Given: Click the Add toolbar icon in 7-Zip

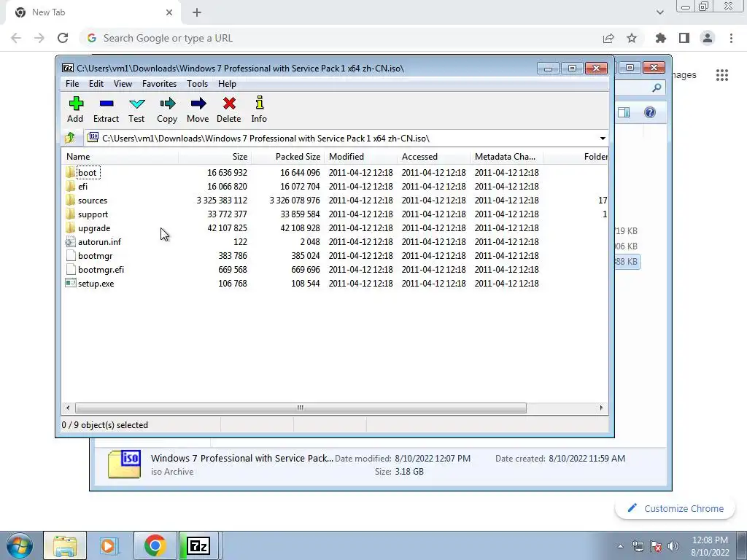Looking at the screenshot, I should [x=75, y=109].
